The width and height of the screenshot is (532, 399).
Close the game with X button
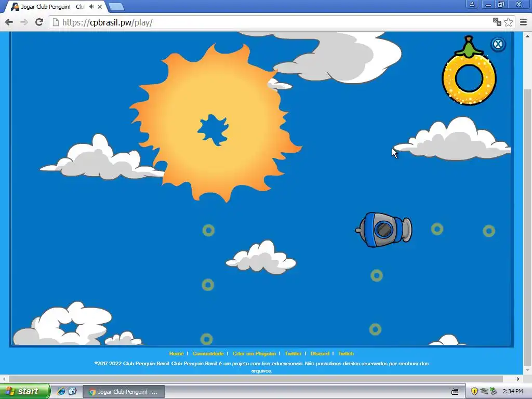pos(498,44)
